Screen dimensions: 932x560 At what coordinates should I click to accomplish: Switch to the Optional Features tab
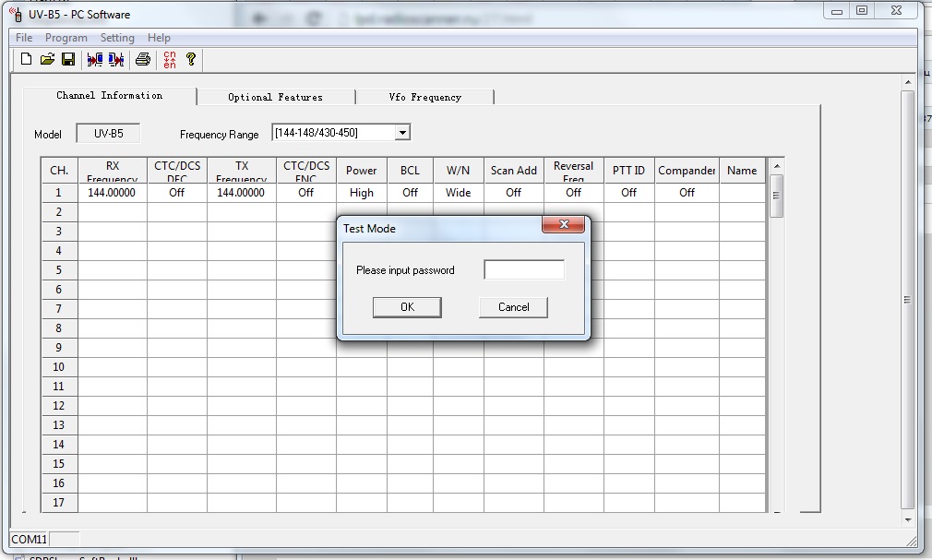[276, 97]
